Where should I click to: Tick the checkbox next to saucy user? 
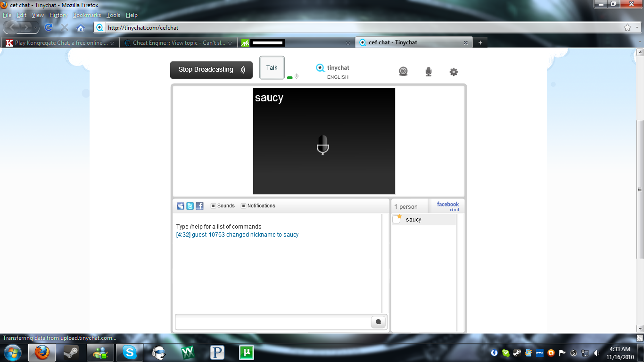[396, 220]
